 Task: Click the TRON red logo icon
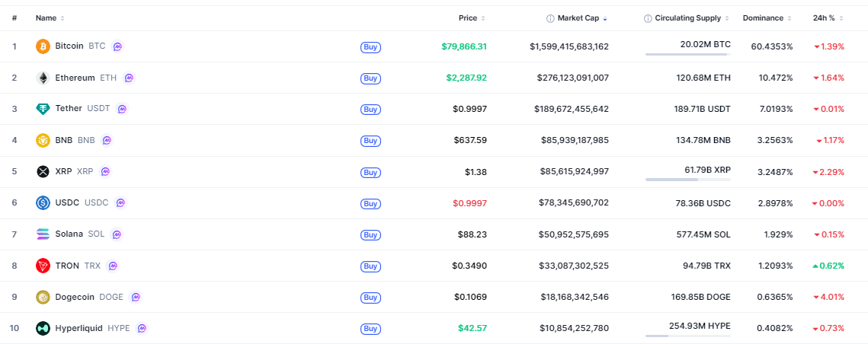click(x=43, y=266)
